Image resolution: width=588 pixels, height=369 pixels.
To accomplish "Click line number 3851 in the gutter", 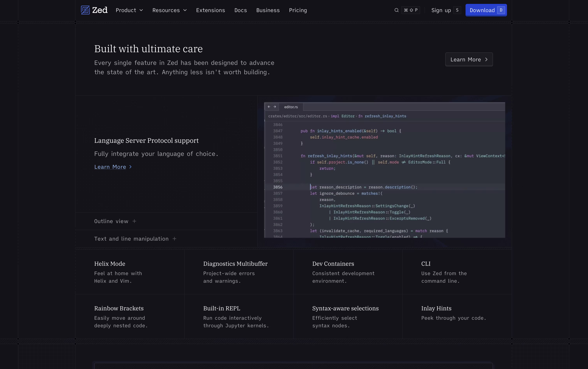I will pos(278,156).
